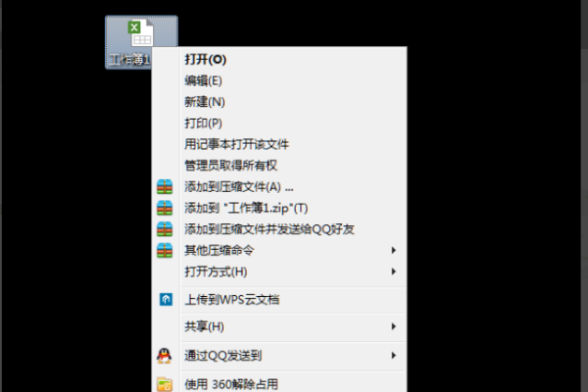Click archive icon beside 其他压缩命令
The width and height of the screenshot is (588, 392).
click(165, 251)
